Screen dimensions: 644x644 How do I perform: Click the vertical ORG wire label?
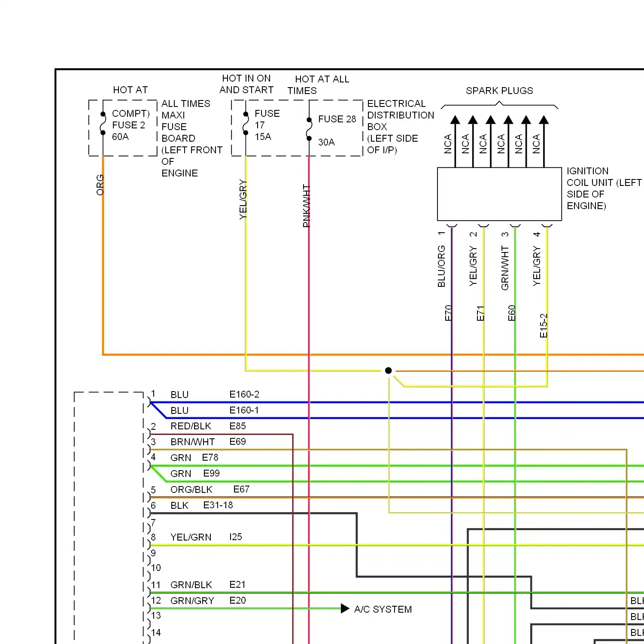click(x=100, y=185)
